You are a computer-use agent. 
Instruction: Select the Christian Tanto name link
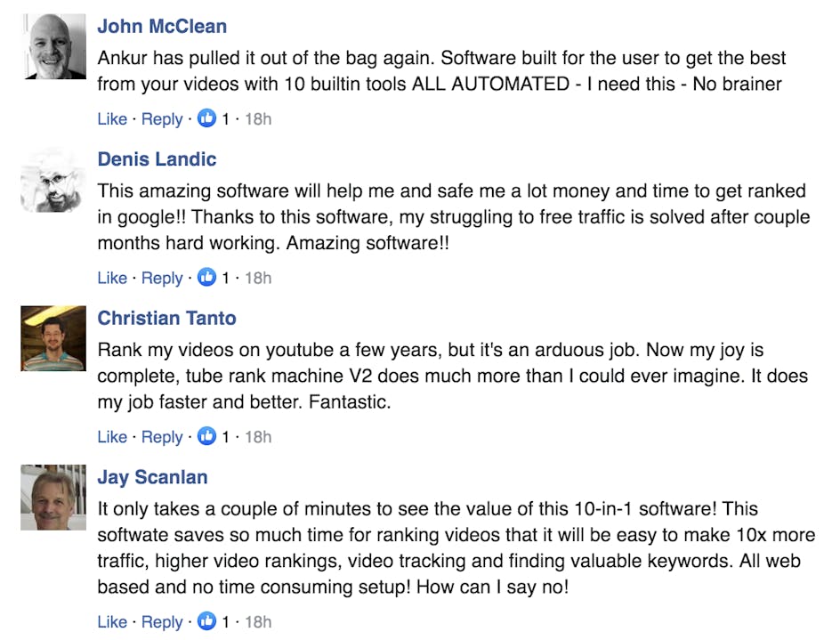click(166, 319)
